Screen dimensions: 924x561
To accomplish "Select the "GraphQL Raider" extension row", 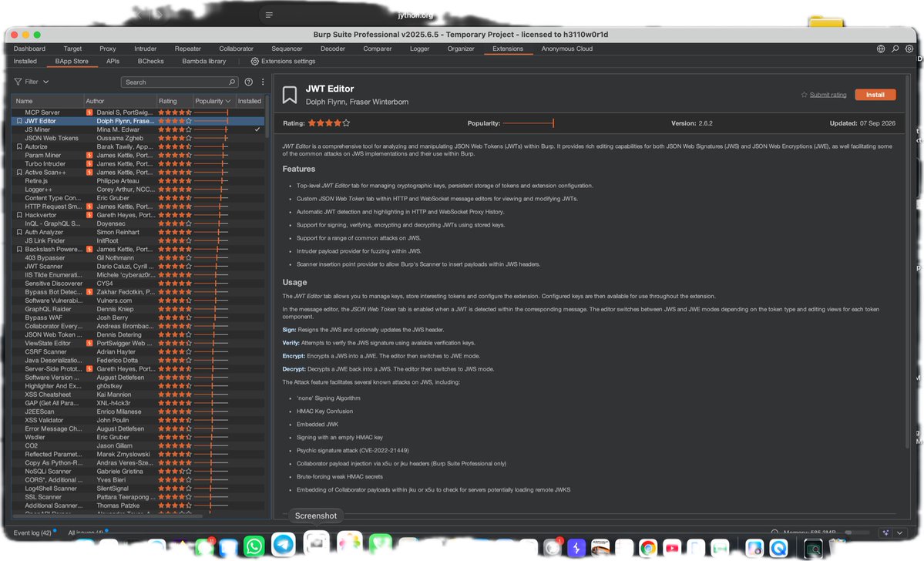I will coord(138,309).
